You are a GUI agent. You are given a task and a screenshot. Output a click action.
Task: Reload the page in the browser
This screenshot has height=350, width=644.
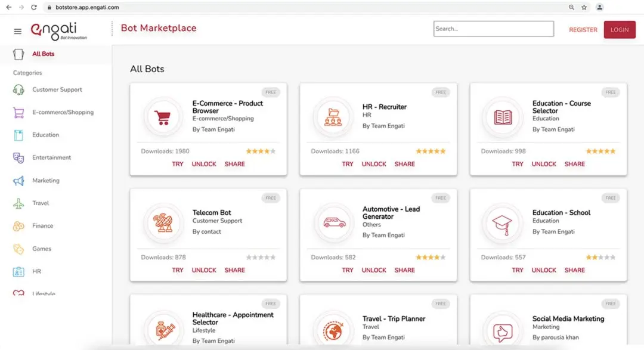click(34, 7)
